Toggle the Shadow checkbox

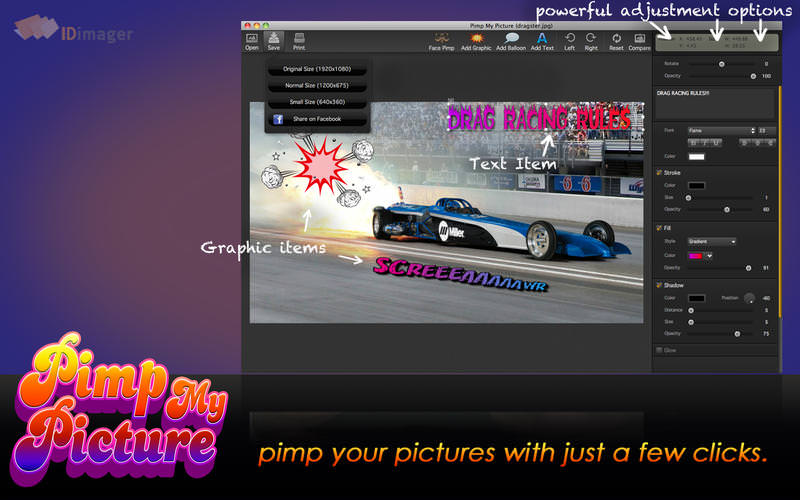tap(659, 285)
